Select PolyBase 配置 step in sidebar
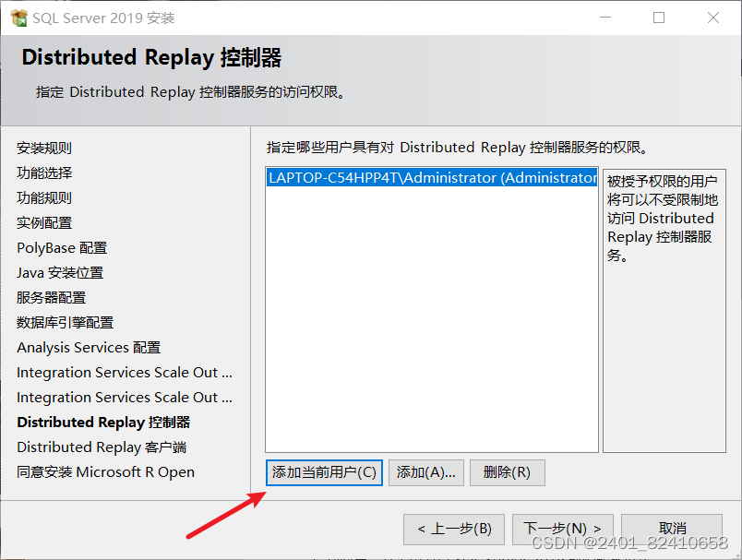The height and width of the screenshot is (560, 742). [62, 248]
